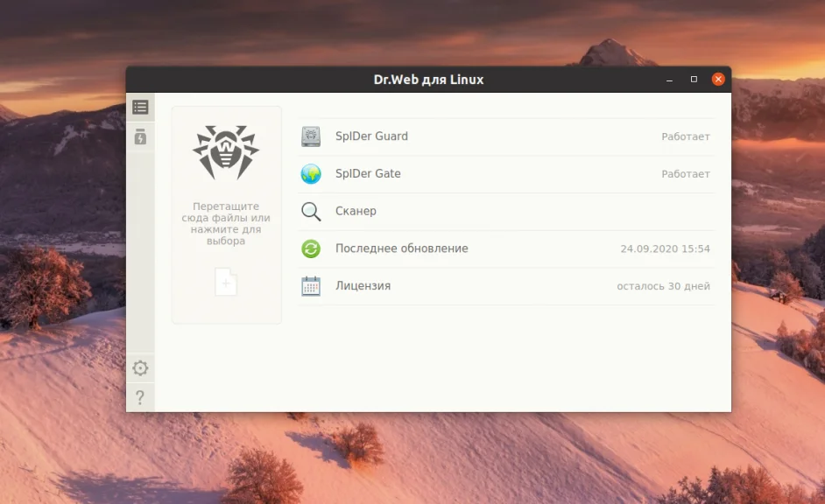Image resolution: width=825 pixels, height=504 pixels.
Task: Open the SpIDer Guard entry
Action: (x=506, y=136)
